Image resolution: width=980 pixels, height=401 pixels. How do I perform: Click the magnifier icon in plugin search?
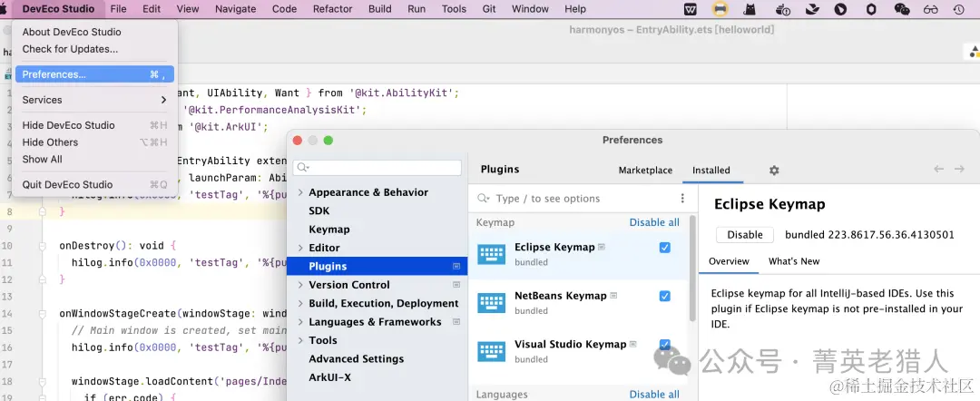(x=483, y=198)
